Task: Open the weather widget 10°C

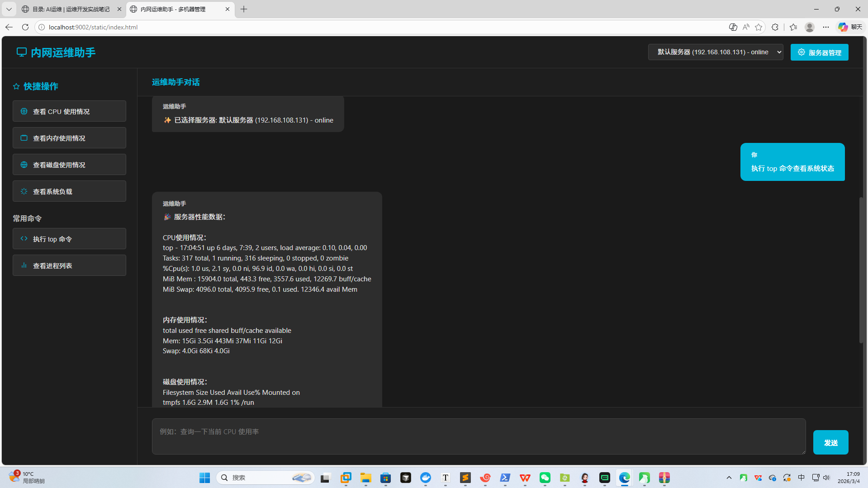Action: pos(27,478)
